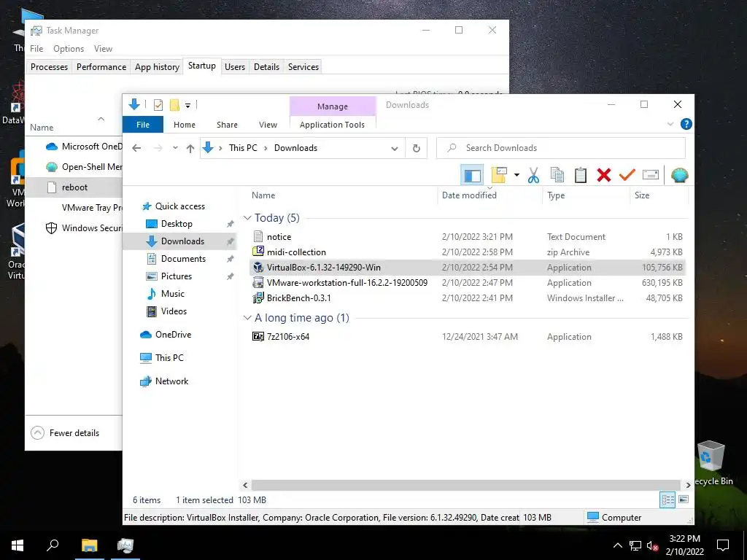
Task: Open the File ribbon tab
Action: click(x=143, y=124)
